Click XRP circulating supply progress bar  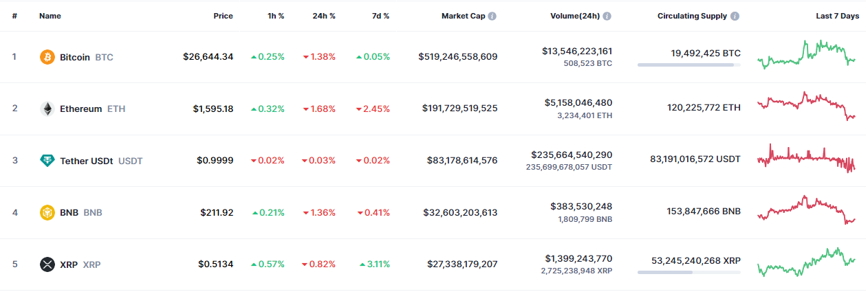point(688,273)
